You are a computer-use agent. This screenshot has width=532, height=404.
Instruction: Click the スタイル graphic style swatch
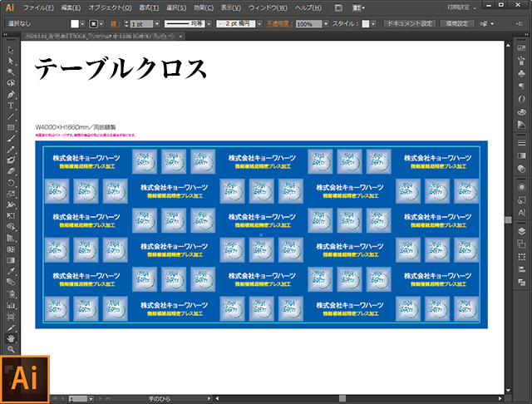tap(366, 24)
